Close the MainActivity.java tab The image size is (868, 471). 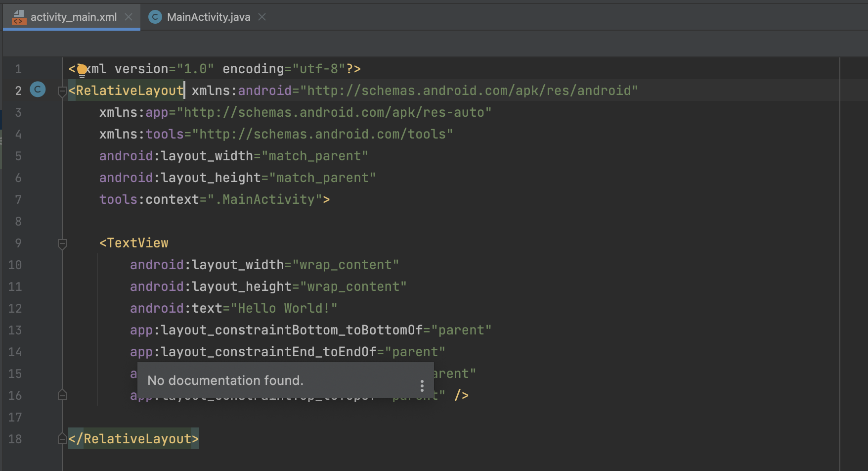pyautogui.click(x=262, y=17)
